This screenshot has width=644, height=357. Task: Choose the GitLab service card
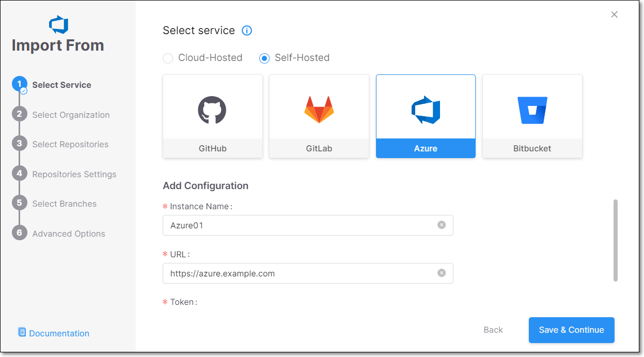coord(319,116)
